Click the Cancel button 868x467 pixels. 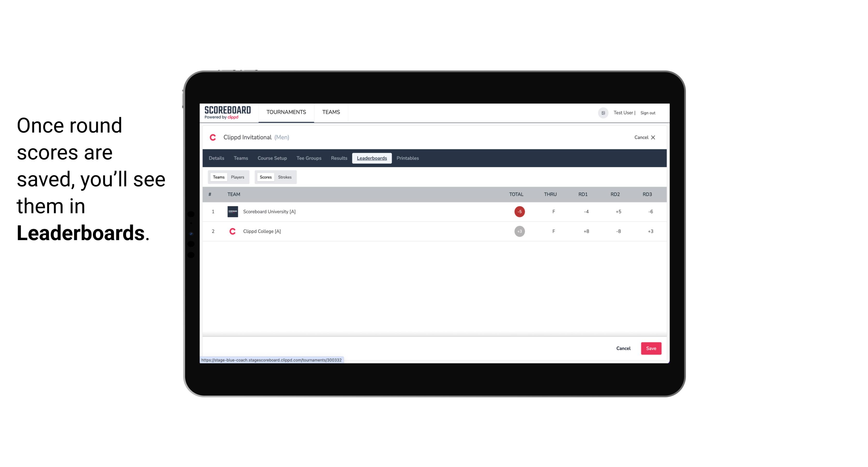(624, 349)
